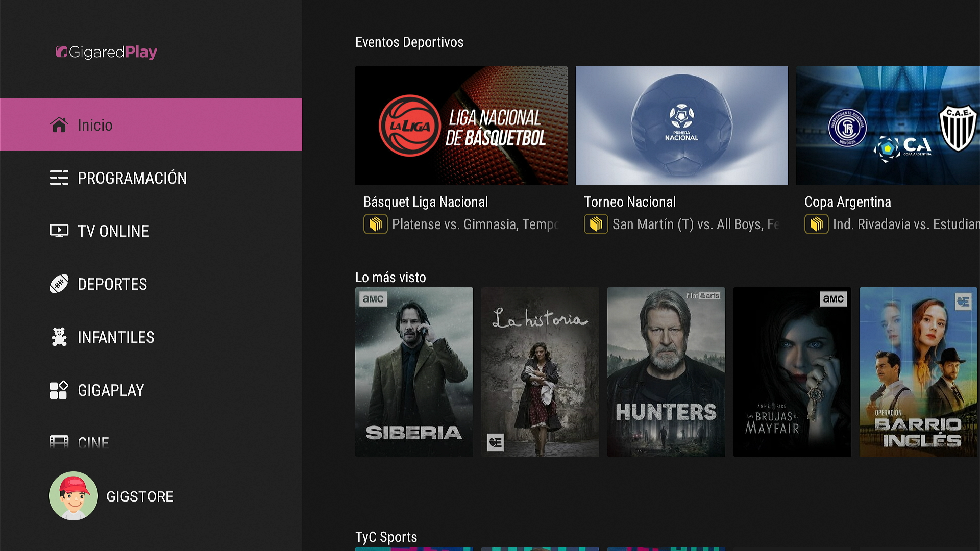This screenshot has height=551, width=980.
Task: Open the GIGAPLAY section
Action: pos(151,390)
